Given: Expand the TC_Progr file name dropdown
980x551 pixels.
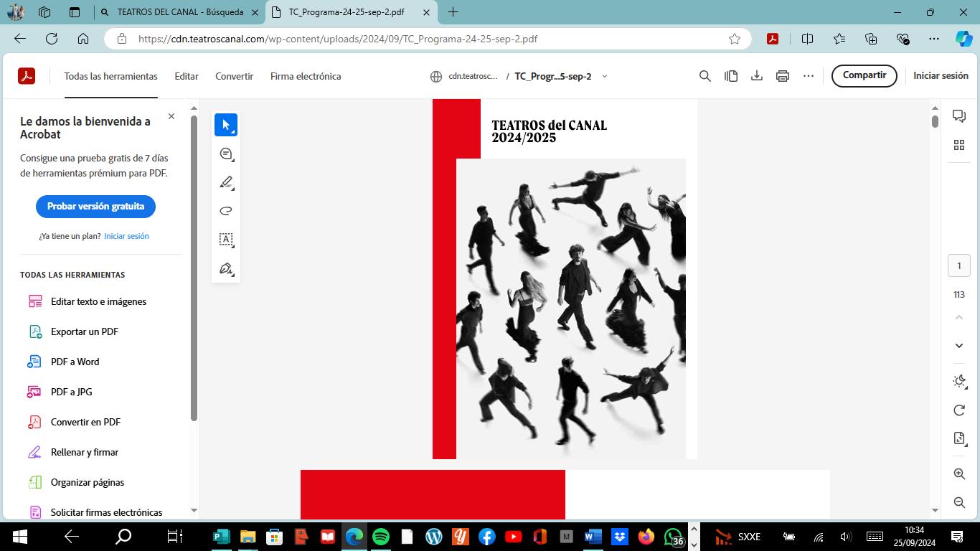Looking at the screenshot, I should [x=604, y=76].
